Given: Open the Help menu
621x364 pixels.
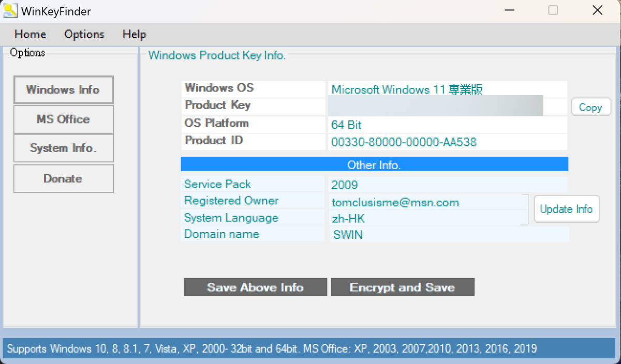Looking at the screenshot, I should click(x=134, y=35).
